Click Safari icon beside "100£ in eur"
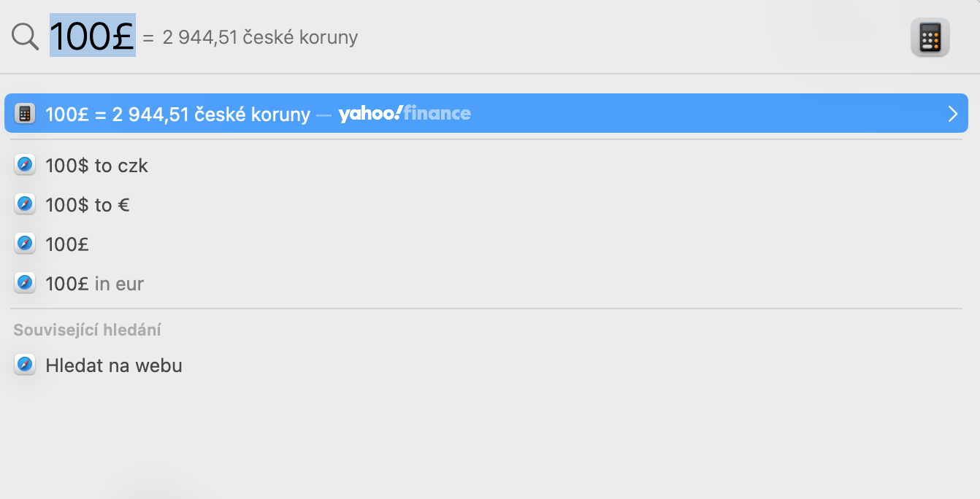Viewport: 980px width, 499px height. [x=25, y=283]
